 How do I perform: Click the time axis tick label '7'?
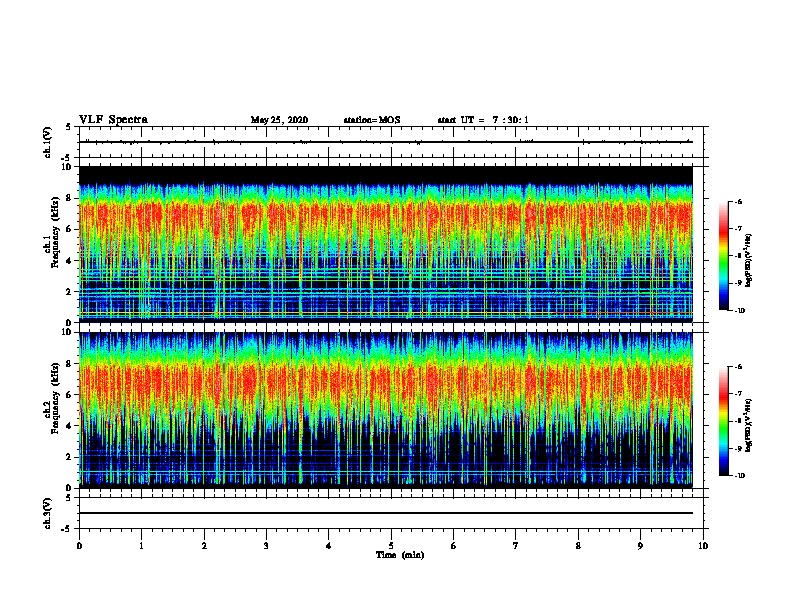coord(516,546)
